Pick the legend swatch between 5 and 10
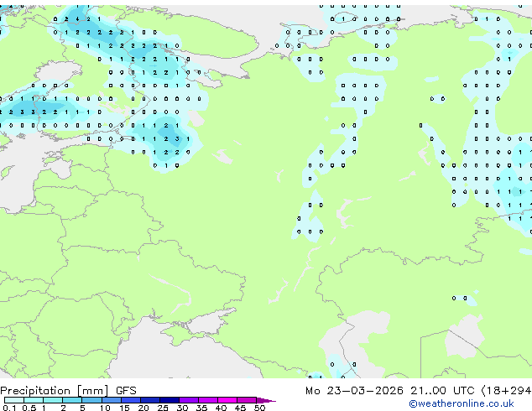The height and width of the screenshot is (411, 532). [x=92, y=400]
